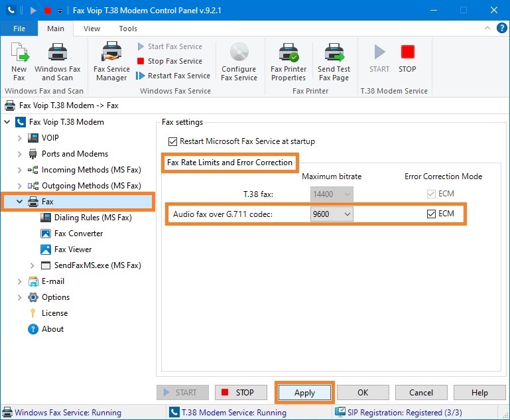Screen dimensions: 510x420
Task: Click Send Test Fax Page
Action: [x=334, y=62]
